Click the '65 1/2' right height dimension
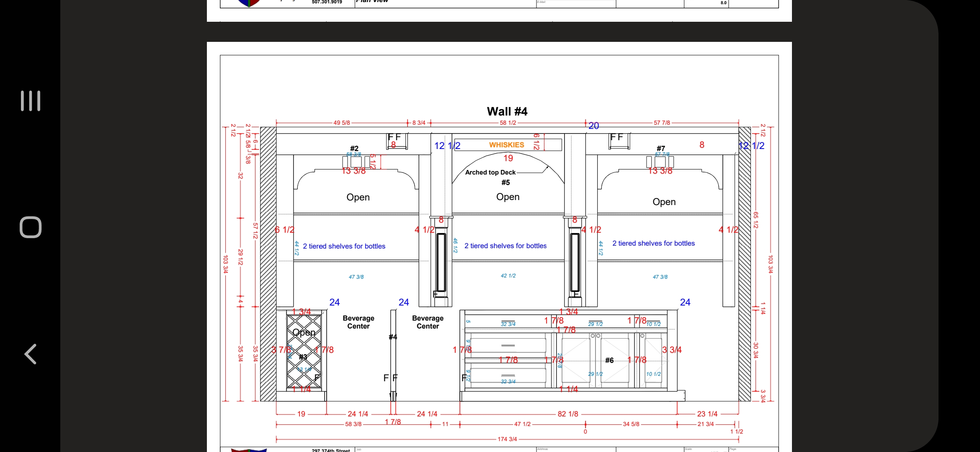Viewport: 980px width, 452px height. [x=756, y=220]
